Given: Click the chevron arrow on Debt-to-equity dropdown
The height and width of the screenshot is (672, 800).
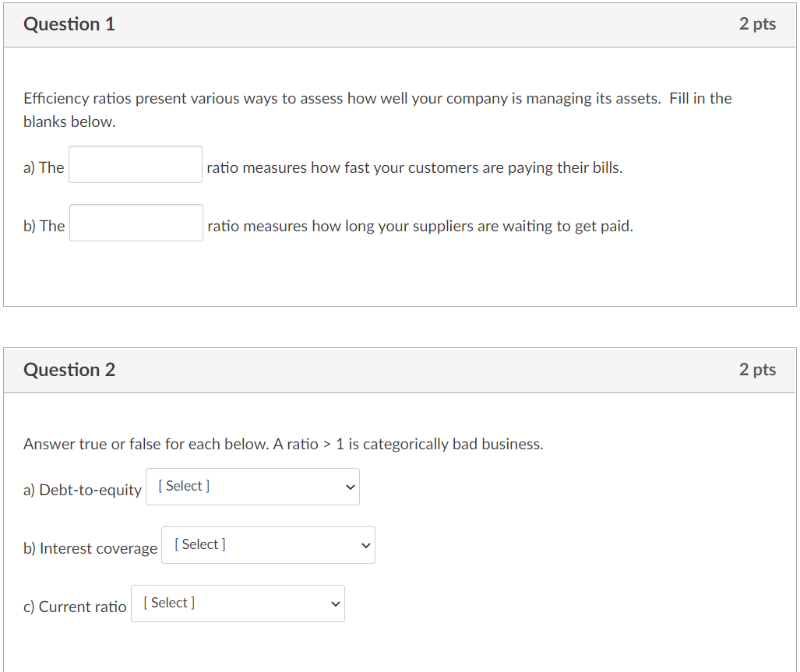Looking at the screenshot, I should tap(350, 487).
